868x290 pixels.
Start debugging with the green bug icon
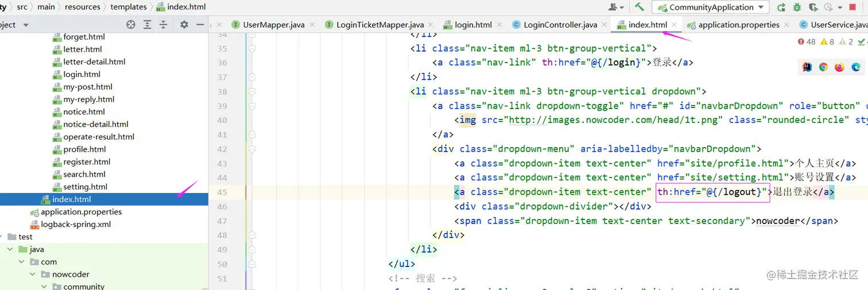pyautogui.click(x=797, y=7)
